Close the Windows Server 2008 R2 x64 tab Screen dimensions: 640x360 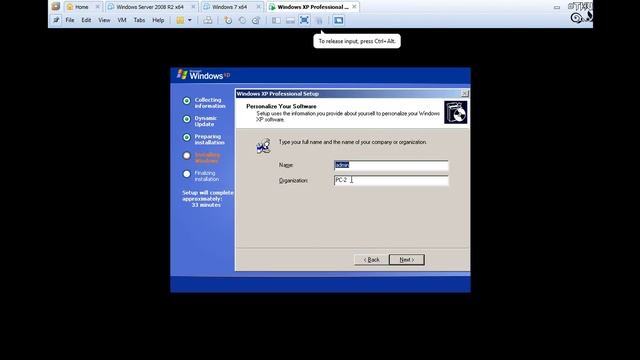[x=193, y=7]
